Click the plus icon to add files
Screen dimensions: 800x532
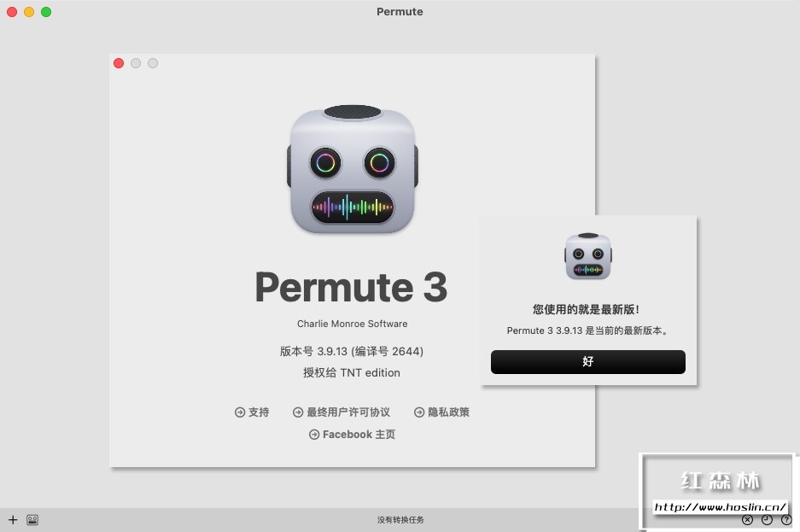pyautogui.click(x=13, y=520)
